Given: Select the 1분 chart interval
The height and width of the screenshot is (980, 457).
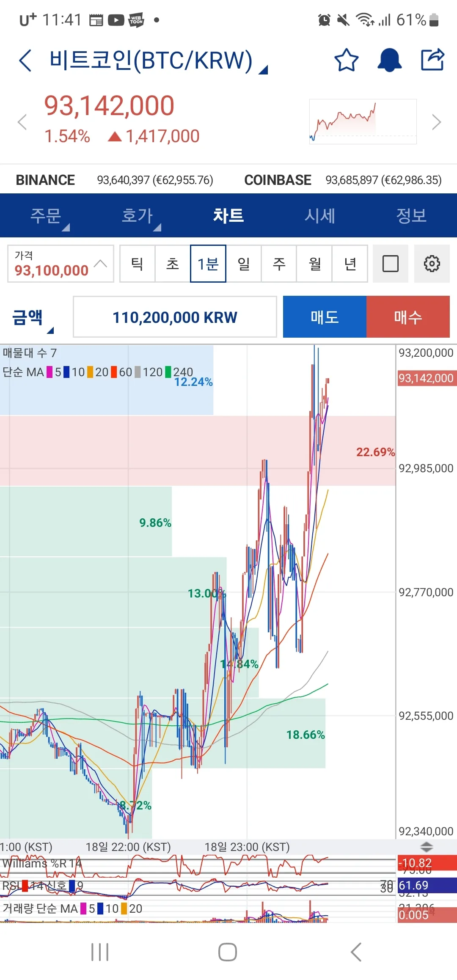Looking at the screenshot, I should click(x=208, y=264).
